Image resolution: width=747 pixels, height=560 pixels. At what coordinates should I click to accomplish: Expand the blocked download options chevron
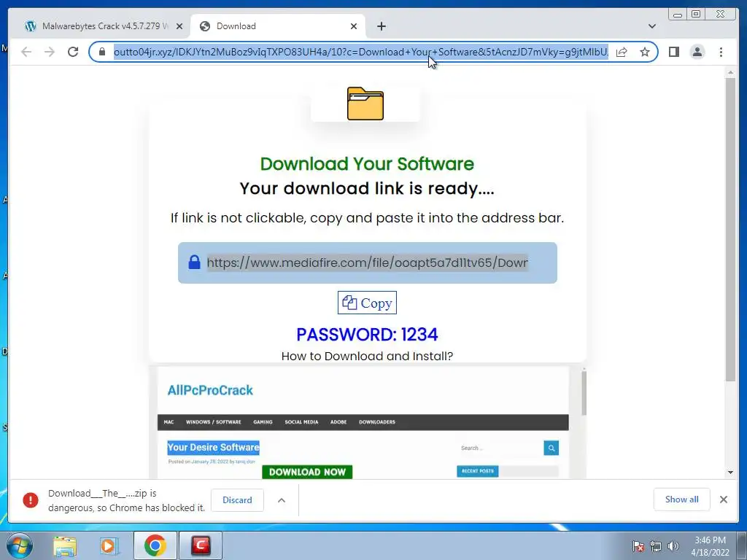click(282, 500)
